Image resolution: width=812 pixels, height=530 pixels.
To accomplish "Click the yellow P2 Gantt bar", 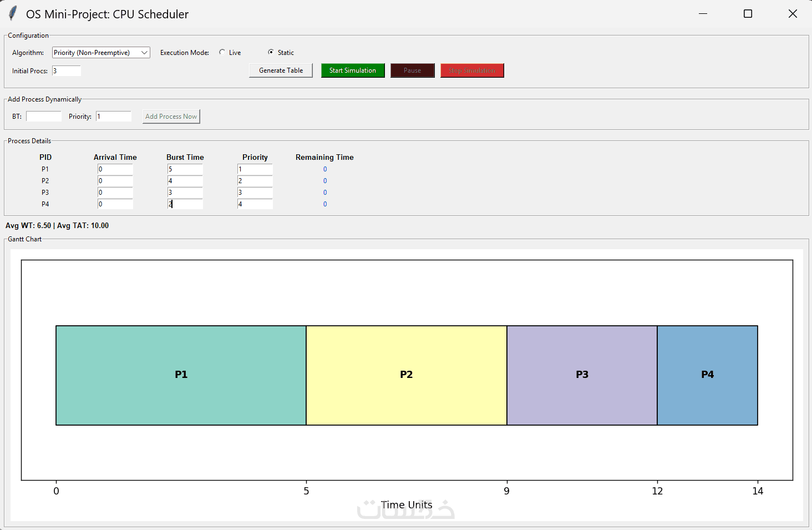I will tap(407, 375).
